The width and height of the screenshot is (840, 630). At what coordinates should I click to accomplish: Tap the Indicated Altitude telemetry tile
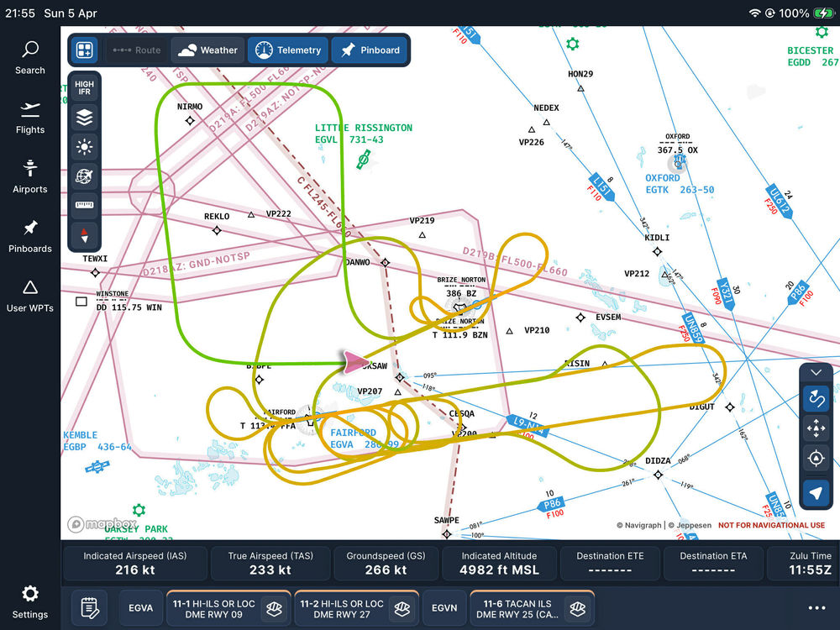(x=499, y=564)
